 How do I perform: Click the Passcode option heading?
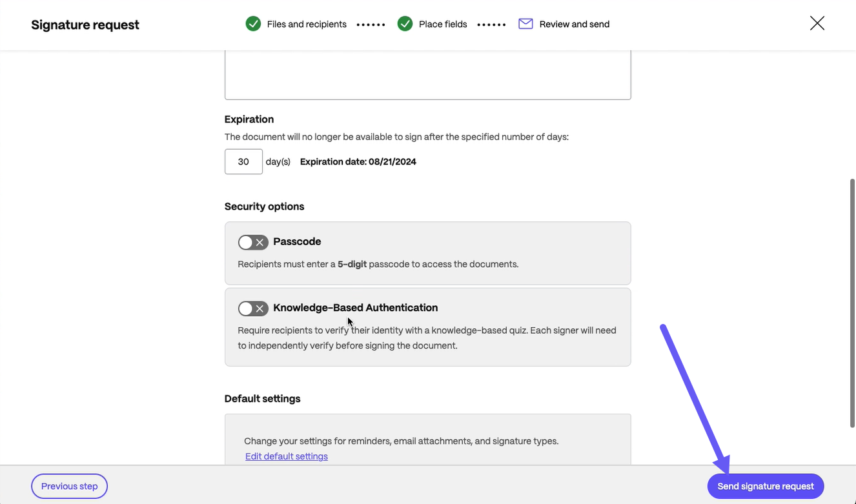click(297, 241)
